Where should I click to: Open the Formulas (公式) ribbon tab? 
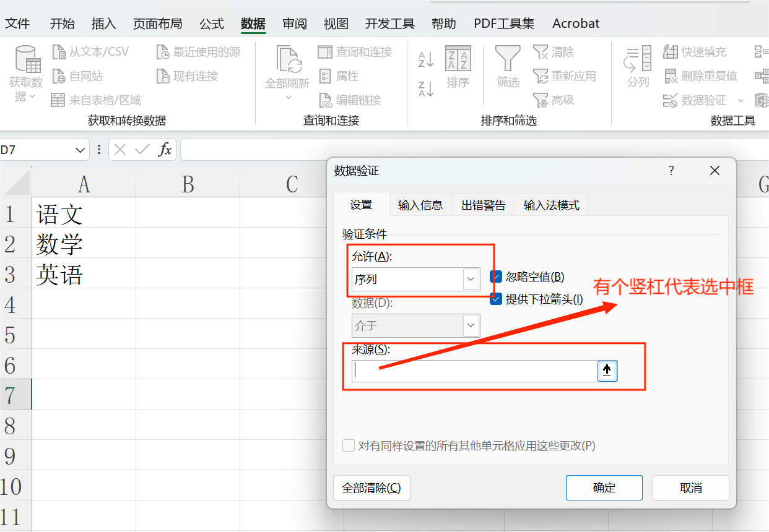(211, 24)
